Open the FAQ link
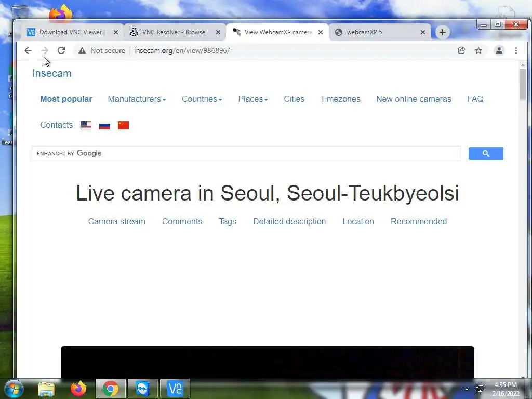532x399 pixels. [475, 99]
